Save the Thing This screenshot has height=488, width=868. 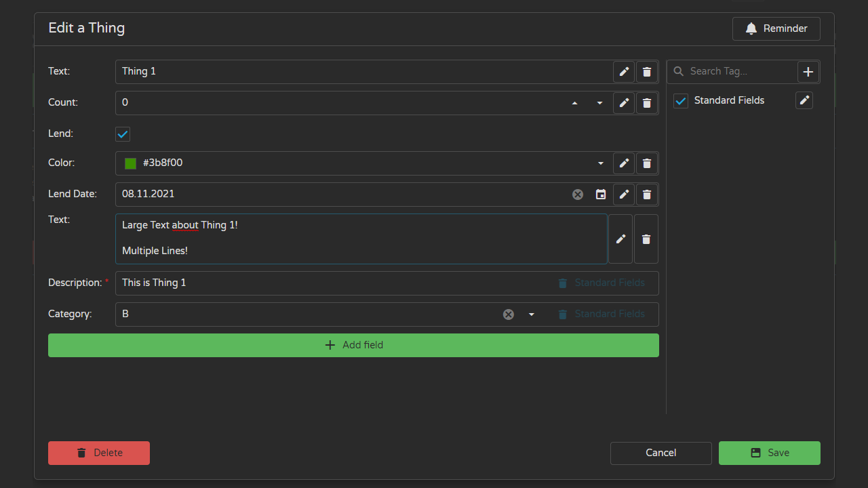click(x=770, y=453)
